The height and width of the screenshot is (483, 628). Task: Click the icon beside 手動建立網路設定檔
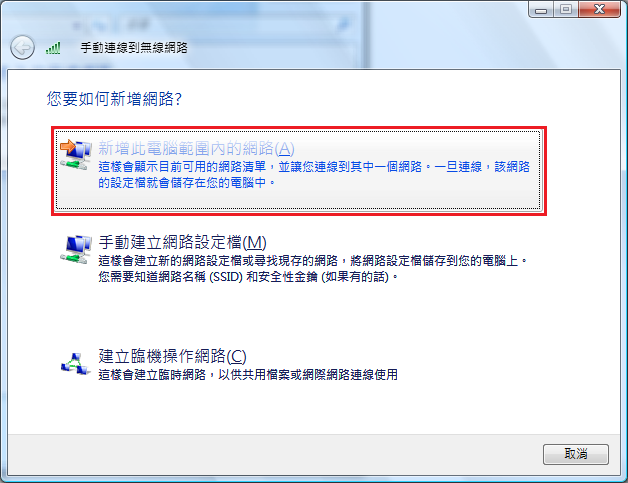tap(76, 249)
